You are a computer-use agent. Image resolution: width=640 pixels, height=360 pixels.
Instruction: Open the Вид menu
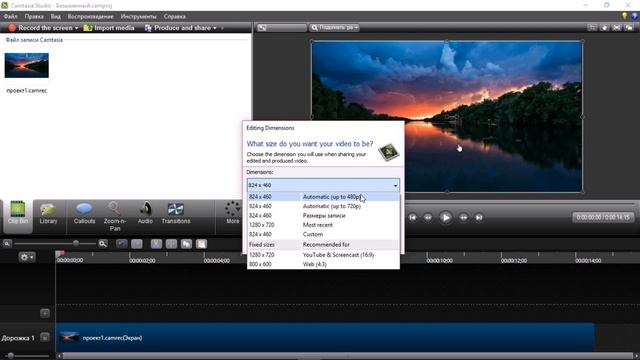56,16
